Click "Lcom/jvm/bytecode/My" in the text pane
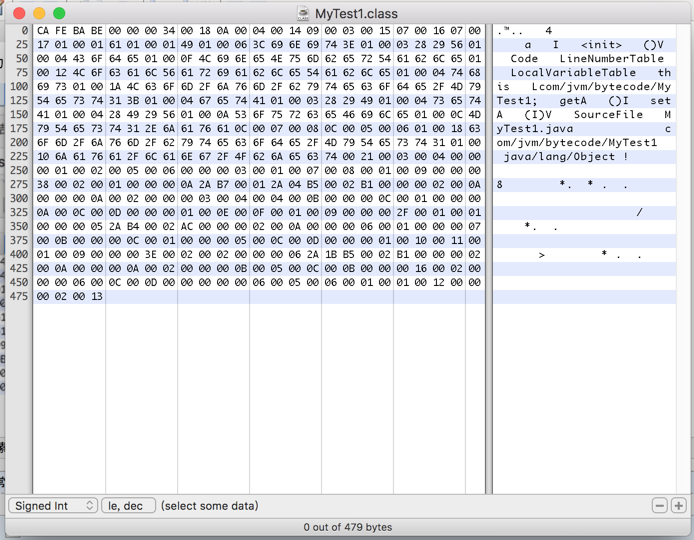694x540 pixels. [601, 86]
